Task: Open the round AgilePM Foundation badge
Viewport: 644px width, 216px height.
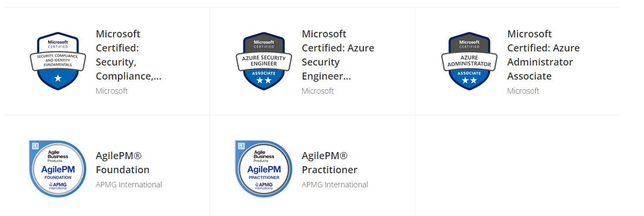Action: click(57, 169)
